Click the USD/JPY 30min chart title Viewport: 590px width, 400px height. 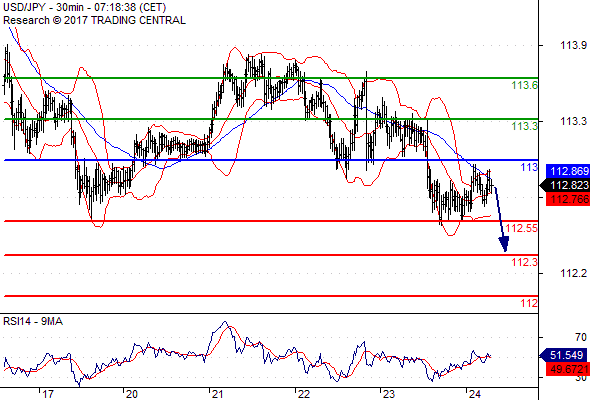click(85, 7)
